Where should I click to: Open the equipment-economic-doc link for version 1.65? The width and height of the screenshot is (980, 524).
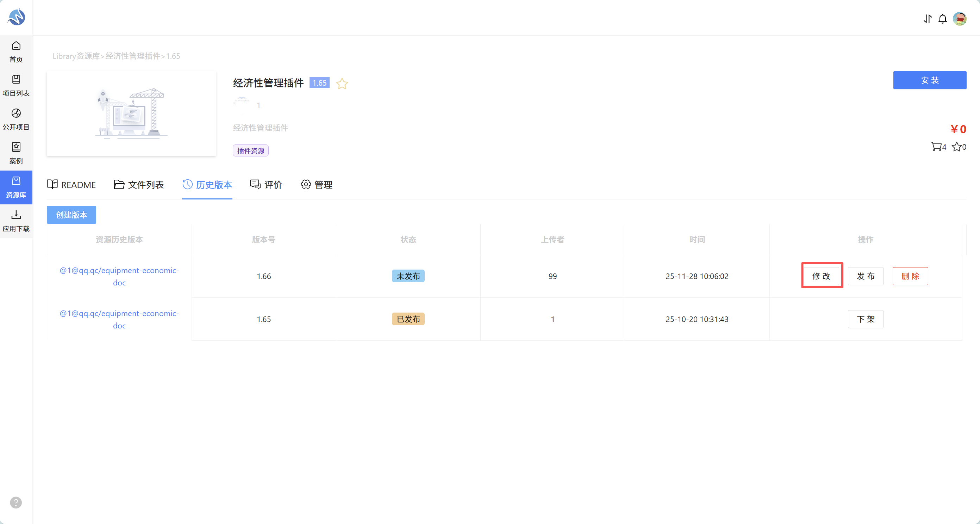tap(119, 320)
